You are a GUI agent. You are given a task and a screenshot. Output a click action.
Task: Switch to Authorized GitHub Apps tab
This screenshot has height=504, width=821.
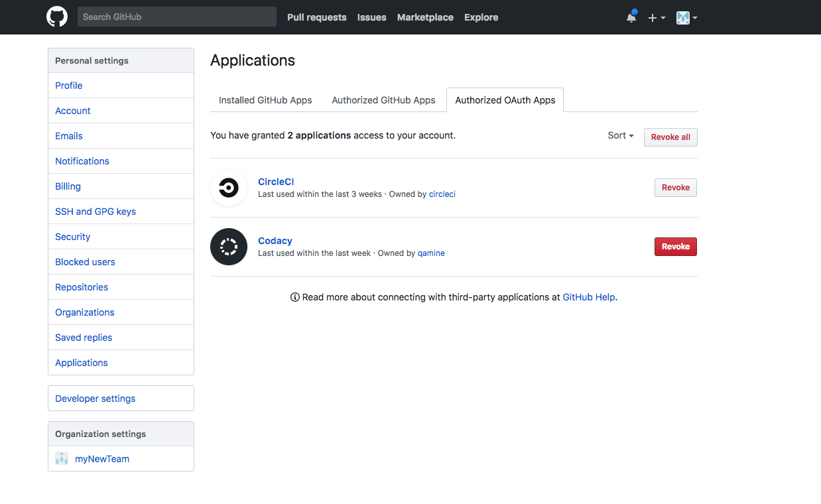point(383,100)
